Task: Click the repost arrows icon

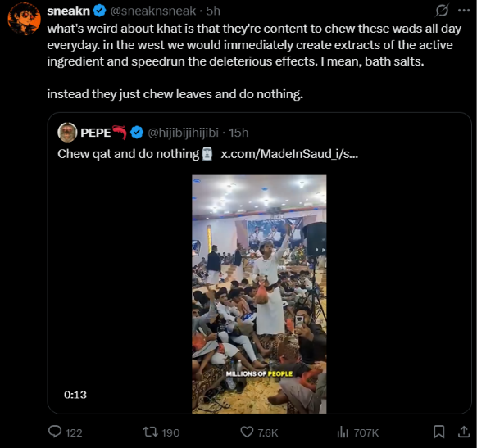Action: click(150, 432)
